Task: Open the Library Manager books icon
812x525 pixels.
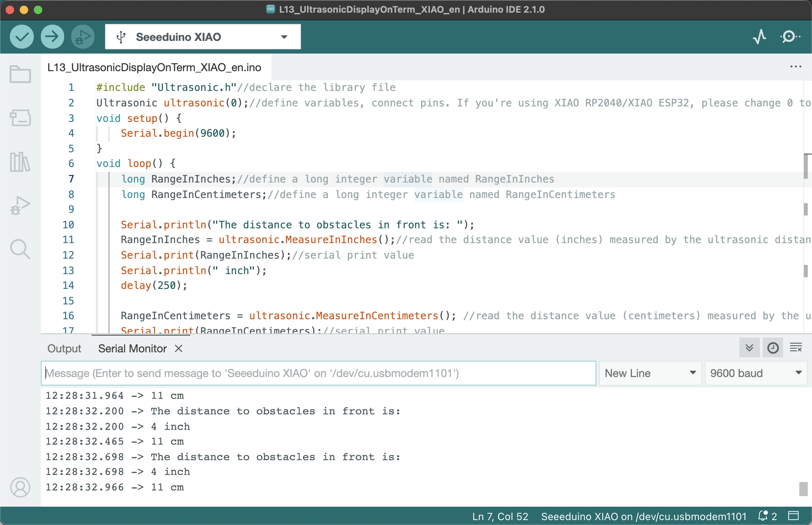Action: 20,162
